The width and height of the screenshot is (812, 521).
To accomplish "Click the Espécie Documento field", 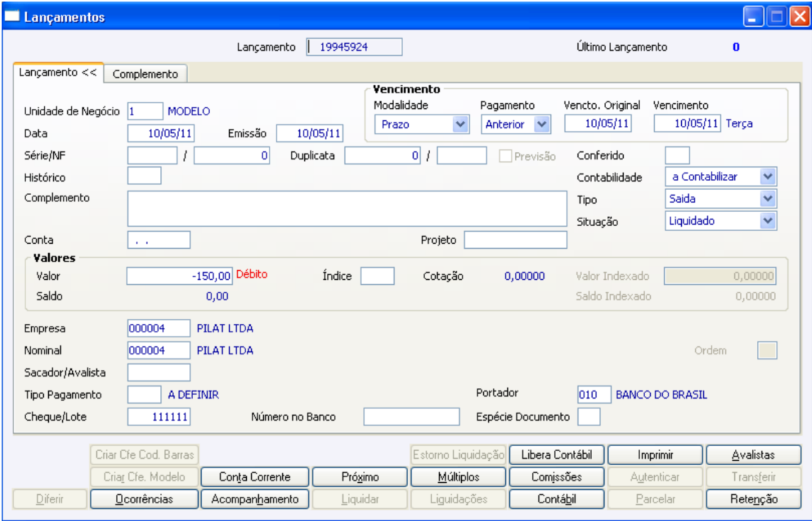I will click(x=589, y=417).
